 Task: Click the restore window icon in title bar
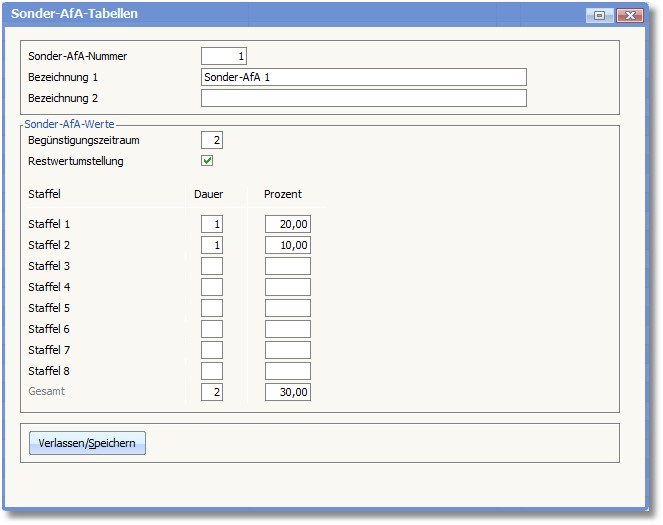600,15
